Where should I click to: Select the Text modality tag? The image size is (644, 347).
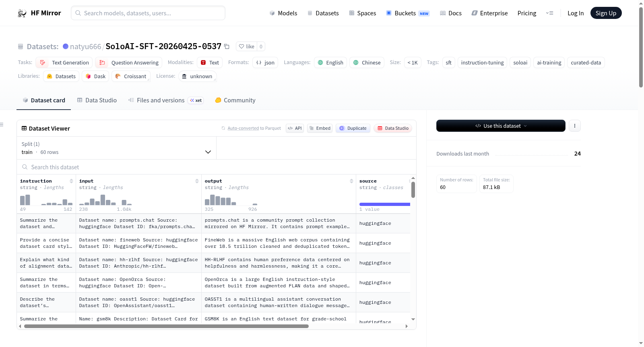click(210, 62)
